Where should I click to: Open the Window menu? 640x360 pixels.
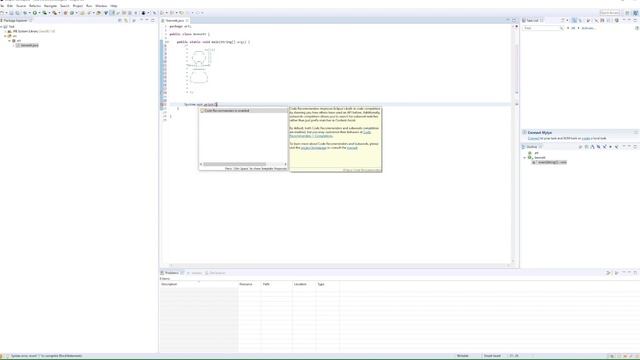pyautogui.click(x=101, y=6)
